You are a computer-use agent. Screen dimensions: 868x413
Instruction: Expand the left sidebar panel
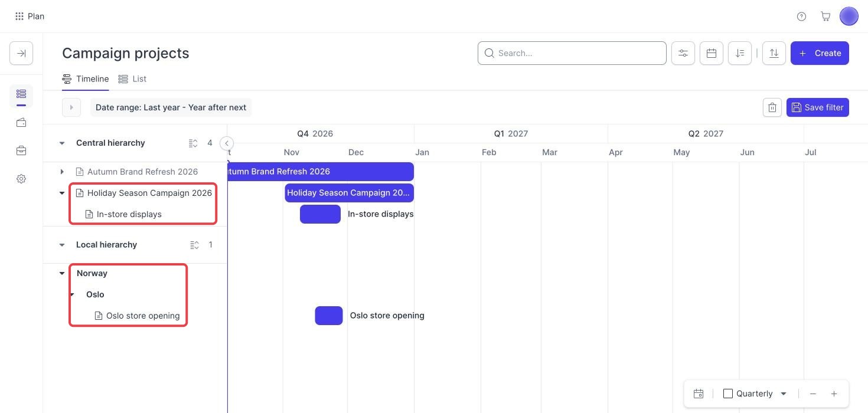point(21,53)
